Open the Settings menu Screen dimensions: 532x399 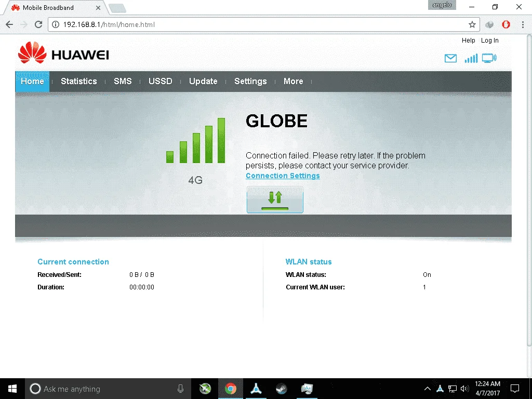pyautogui.click(x=250, y=82)
